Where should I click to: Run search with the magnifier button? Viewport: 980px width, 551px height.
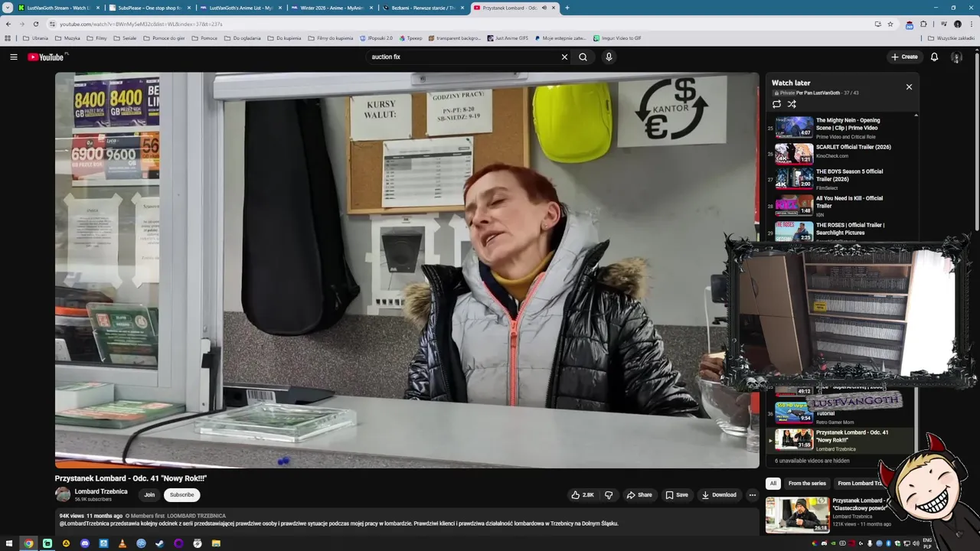tap(583, 57)
